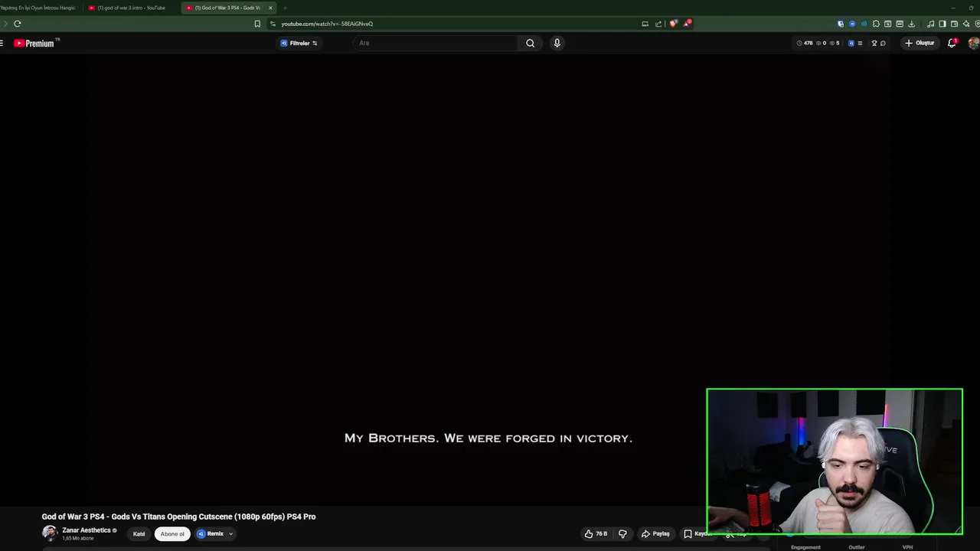980x551 pixels.
Task: Open the God of War 3 PS4 video title
Action: click(178, 517)
